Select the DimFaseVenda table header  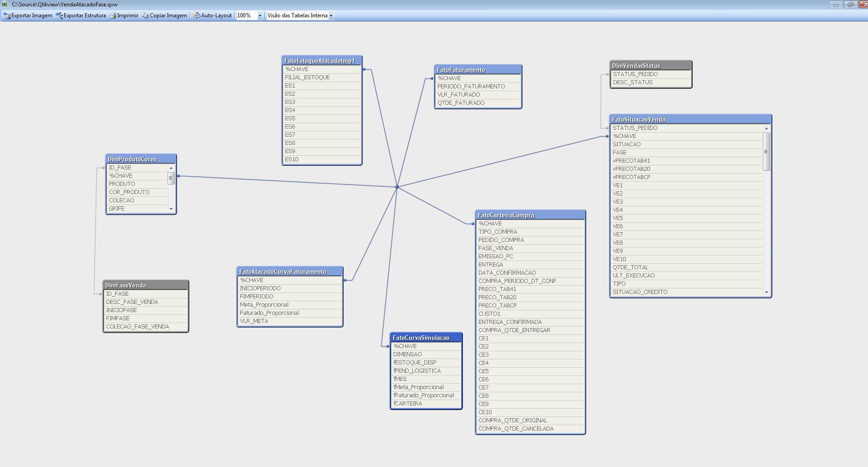[x=146, y=285]
